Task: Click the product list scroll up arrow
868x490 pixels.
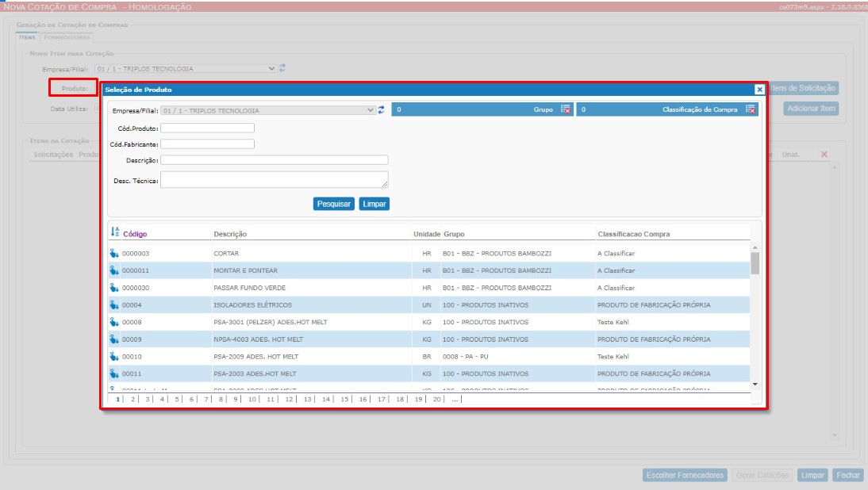Action: point(755,247)
